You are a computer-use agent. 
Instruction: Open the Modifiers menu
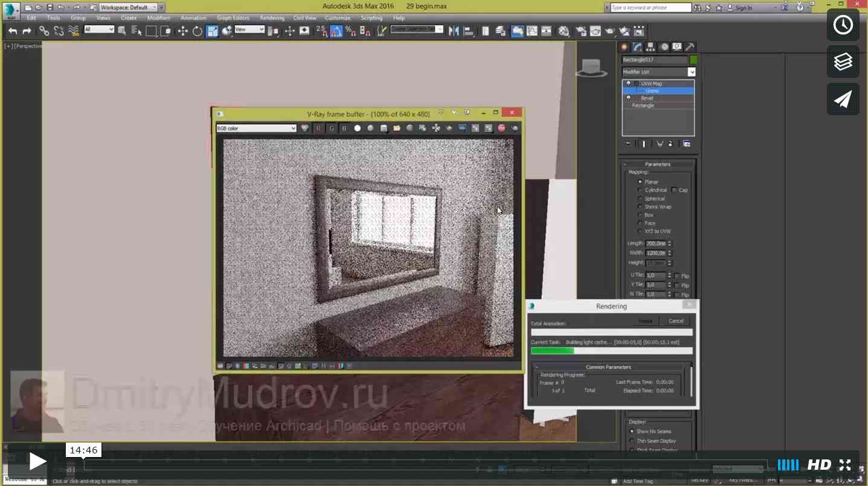point(159,18)
